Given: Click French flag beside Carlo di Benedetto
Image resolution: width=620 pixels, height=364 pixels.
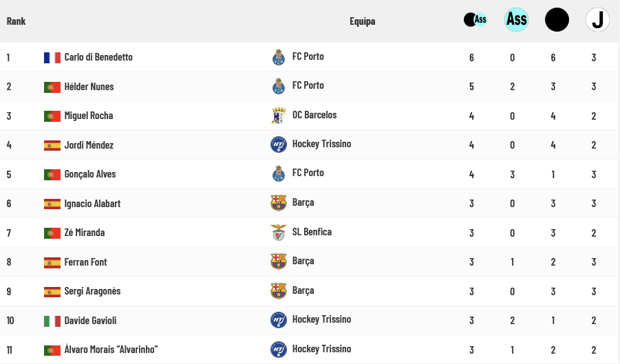Looking at the screenshot, I should [x=52, y=58].
